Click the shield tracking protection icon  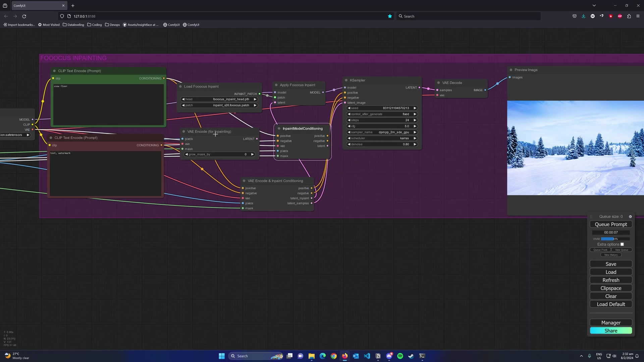coord(62,16)
